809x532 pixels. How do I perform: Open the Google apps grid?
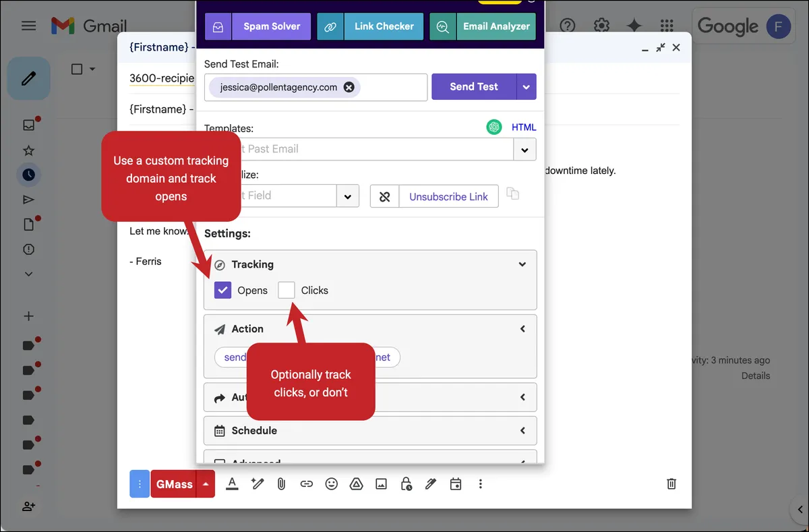click(x=667, y=26)
